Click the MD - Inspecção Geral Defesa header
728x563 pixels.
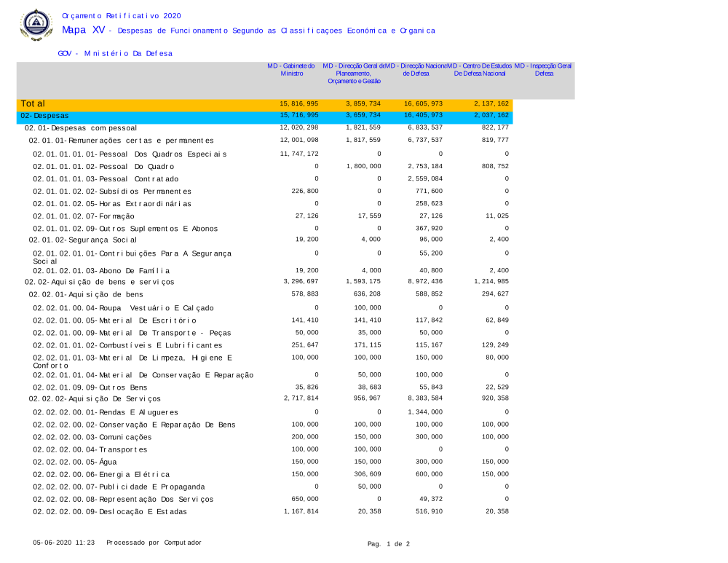[543, 70]
